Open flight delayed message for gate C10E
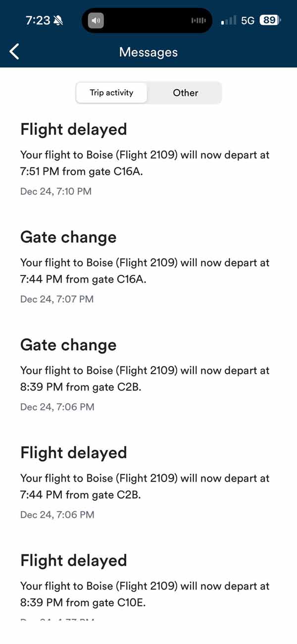The height and width of the screenshot is (644, 297). [x=145, y=593]
